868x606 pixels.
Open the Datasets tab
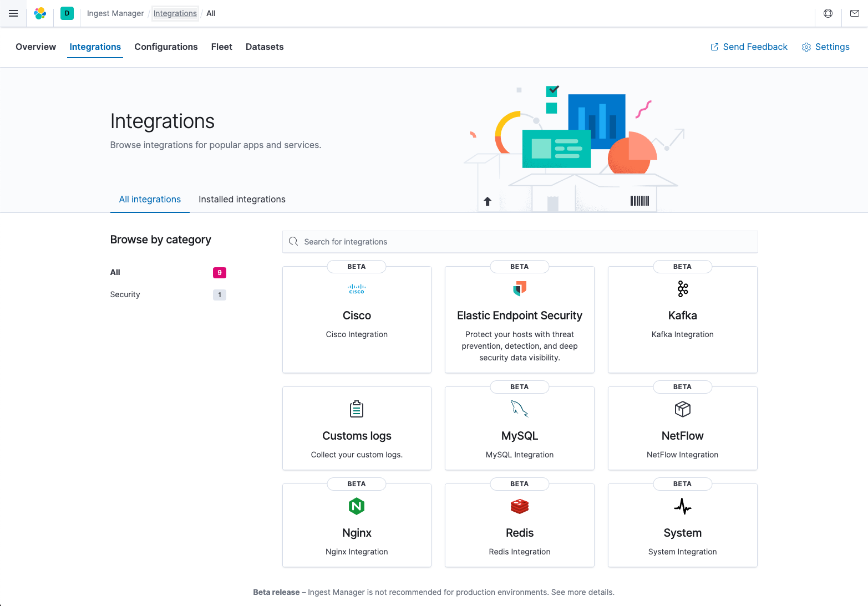265,47
